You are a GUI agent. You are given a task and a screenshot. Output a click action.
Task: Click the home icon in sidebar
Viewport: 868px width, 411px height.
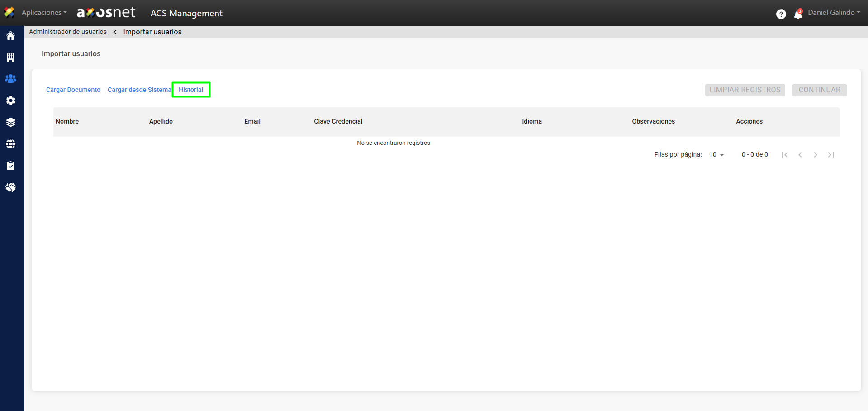point(11,35)
